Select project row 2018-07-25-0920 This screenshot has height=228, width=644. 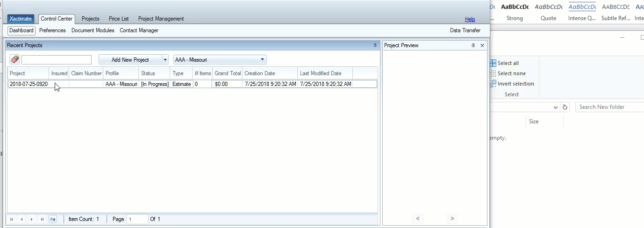pyautogui.click(x=192, y=84)
